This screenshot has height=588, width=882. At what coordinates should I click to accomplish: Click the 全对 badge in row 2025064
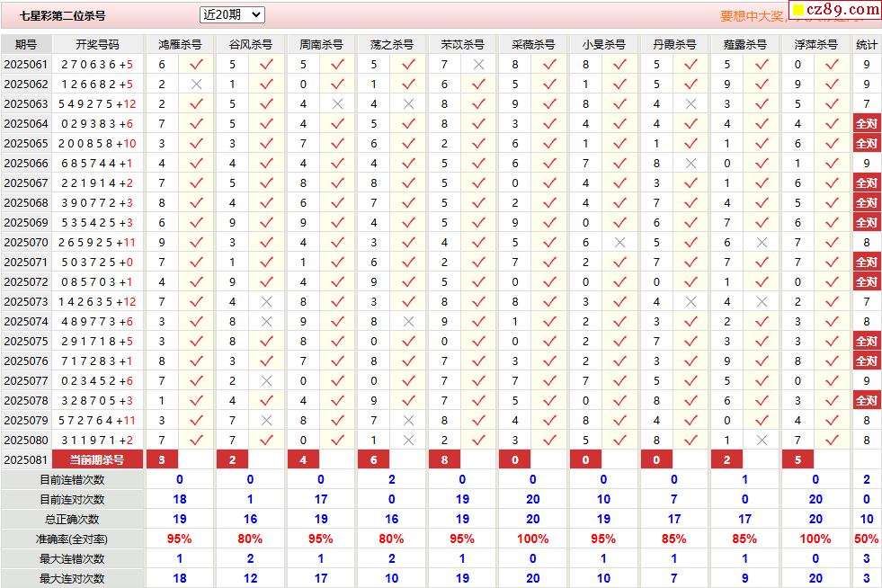point(866,124)
